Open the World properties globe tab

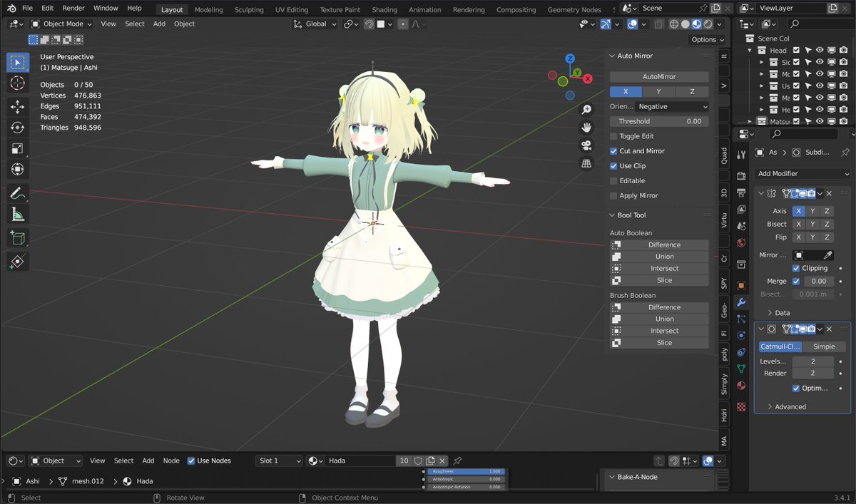741,243
